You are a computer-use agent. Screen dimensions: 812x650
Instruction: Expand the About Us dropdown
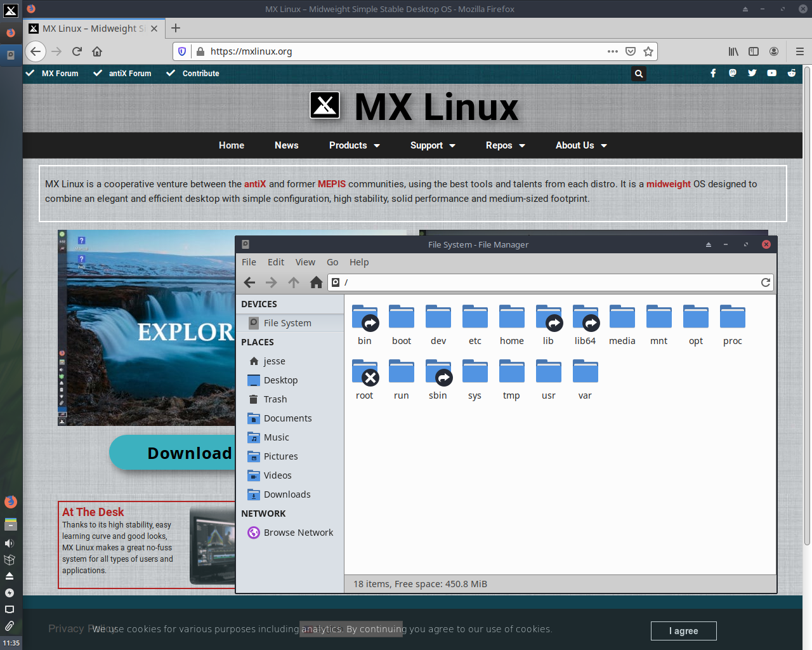coord(581,145)
